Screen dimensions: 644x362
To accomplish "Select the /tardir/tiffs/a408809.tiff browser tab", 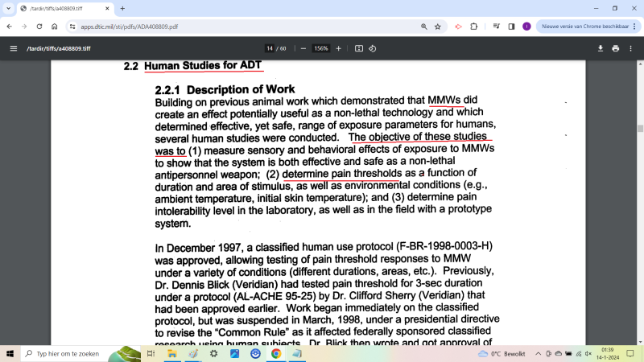I will (65, 9).
